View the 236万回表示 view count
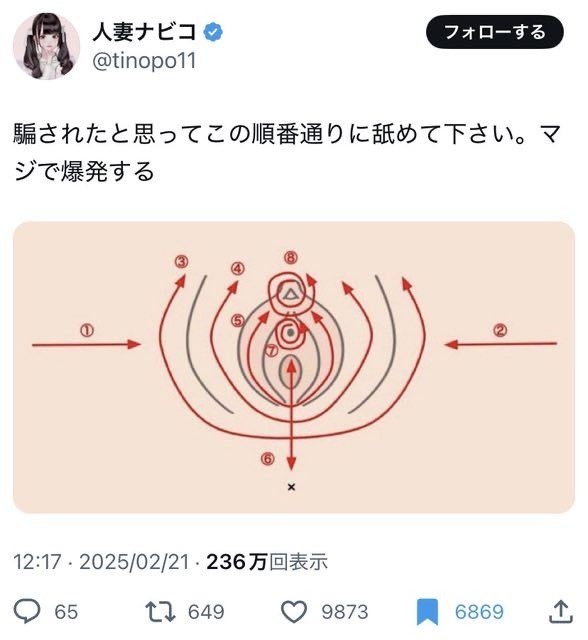 [x=267, y=562]
